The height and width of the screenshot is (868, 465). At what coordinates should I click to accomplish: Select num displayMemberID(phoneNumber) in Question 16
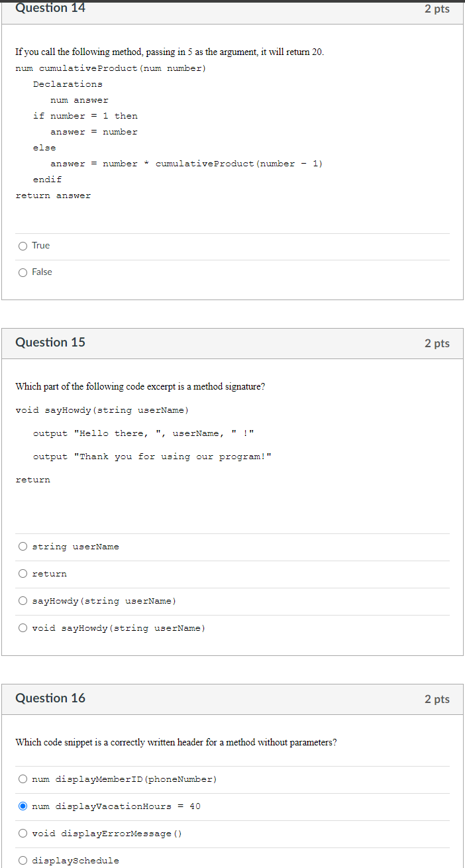tap(23, 779)
